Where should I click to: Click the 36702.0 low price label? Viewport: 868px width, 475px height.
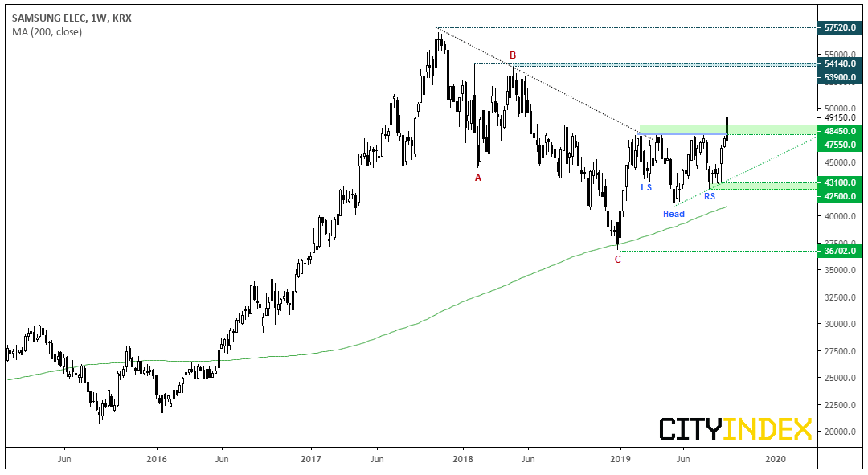pos(840,252)
